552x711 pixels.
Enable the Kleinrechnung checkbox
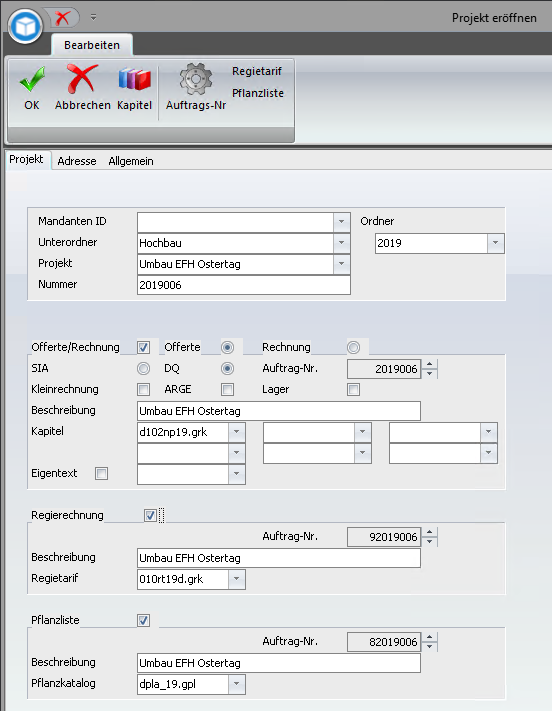click(x=143, y=389)
